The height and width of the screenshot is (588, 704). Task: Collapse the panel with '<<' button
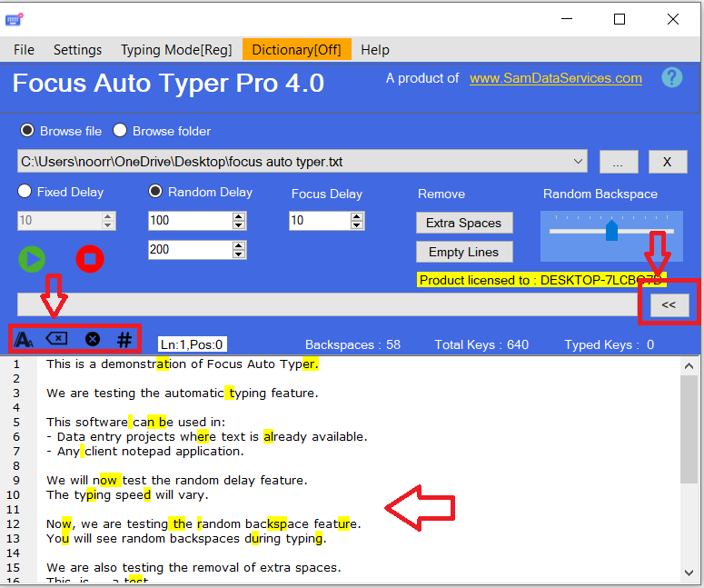tap(669, 305)
